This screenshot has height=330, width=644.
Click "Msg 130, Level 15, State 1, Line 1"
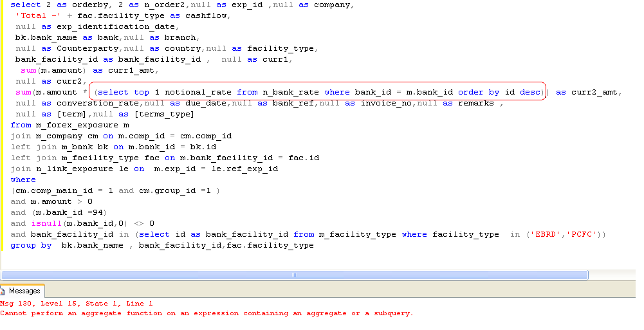pyautogui.click(x=77, y=304)
